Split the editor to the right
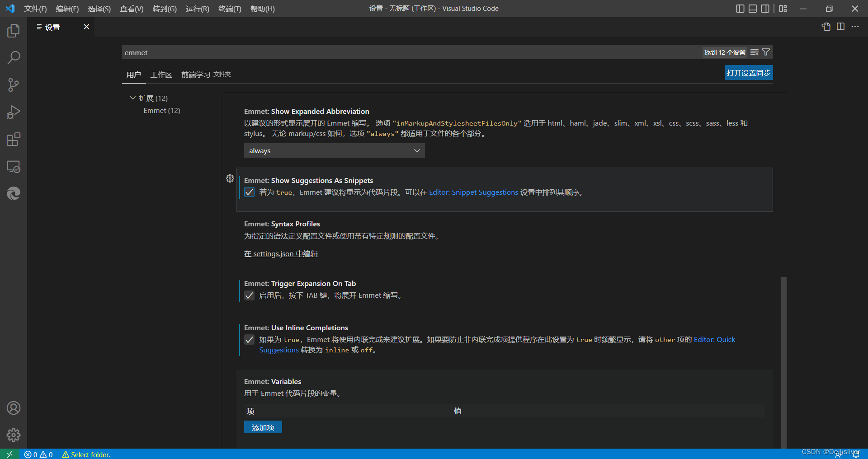Screen dimensions: 868x459 840,27
